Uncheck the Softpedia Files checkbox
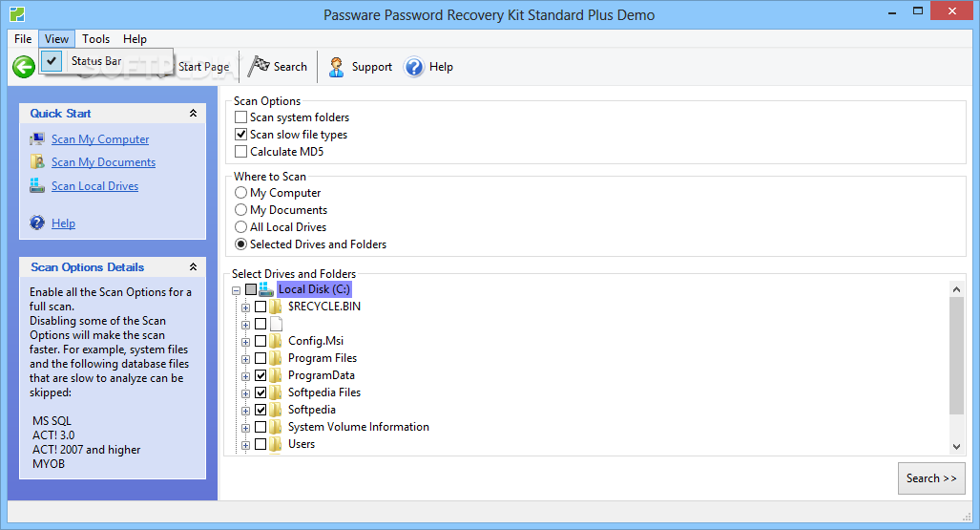This screenshot has width=980, height=530. tap(261, 392)
